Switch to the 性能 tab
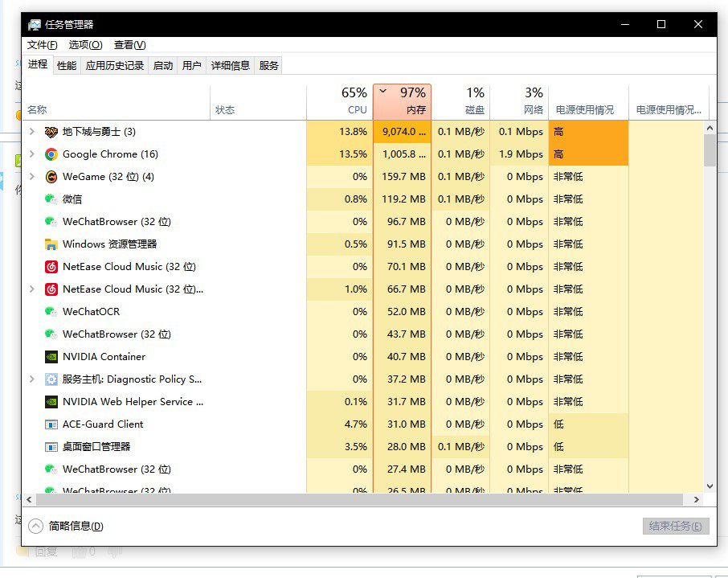 (x=67, y=66)
